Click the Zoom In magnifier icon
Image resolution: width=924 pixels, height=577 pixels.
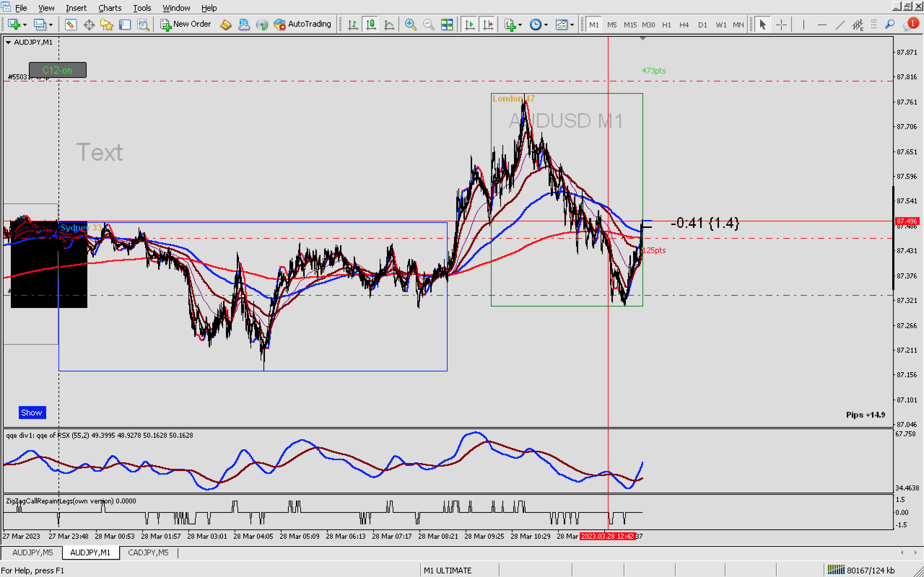point(410,25)
